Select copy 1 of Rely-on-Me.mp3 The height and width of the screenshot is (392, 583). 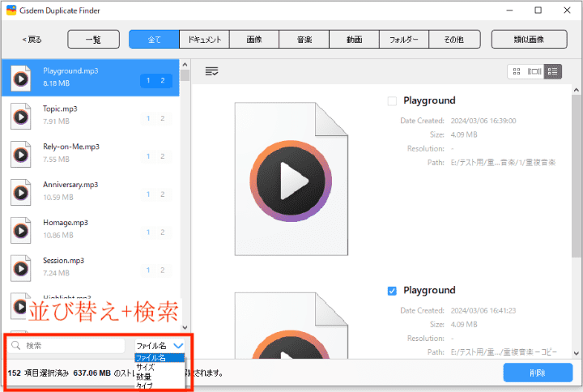coord(148,156)
